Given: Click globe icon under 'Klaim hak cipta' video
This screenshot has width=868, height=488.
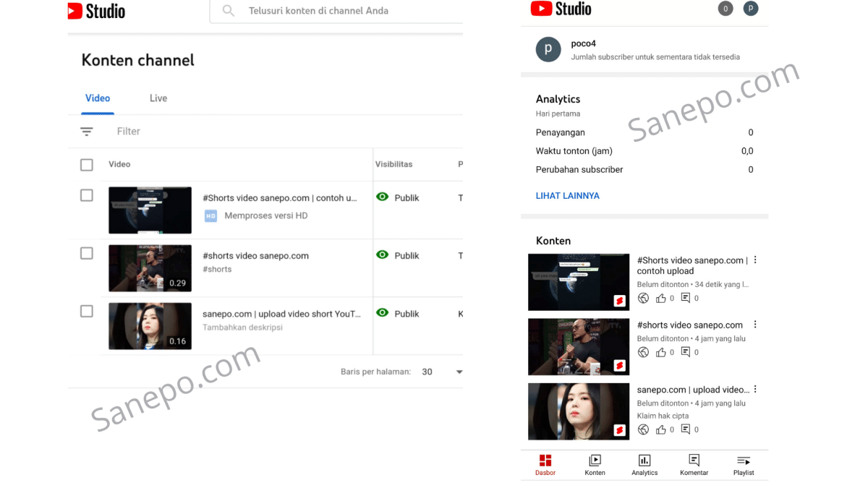Looking at the screenshot, I should point(643,429).
